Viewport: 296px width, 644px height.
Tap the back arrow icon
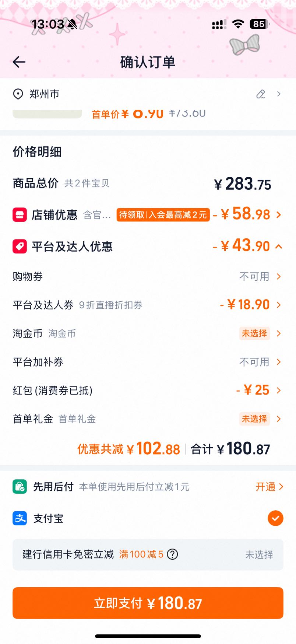pos(19,62)
